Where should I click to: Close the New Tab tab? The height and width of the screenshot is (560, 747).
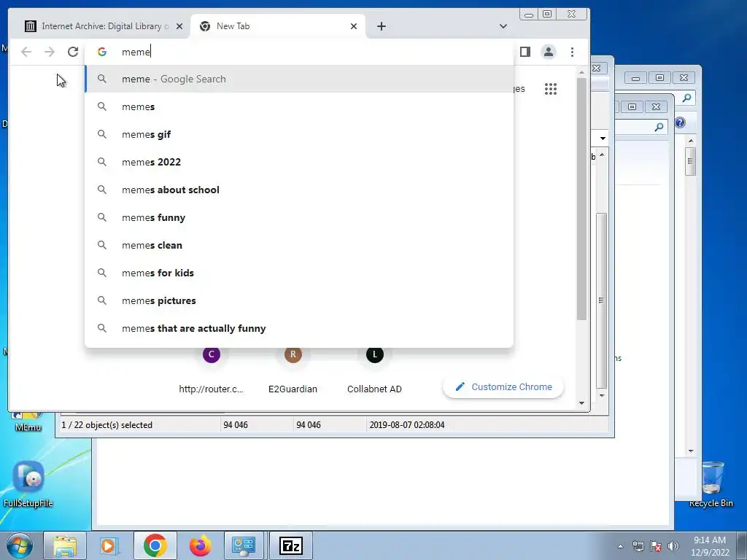[354, 26]
